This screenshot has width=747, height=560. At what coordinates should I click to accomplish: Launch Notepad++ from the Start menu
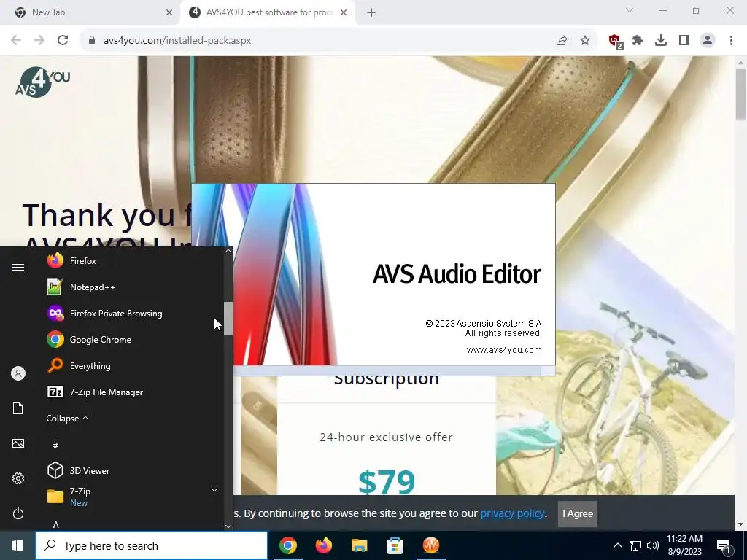click(81, 287)
